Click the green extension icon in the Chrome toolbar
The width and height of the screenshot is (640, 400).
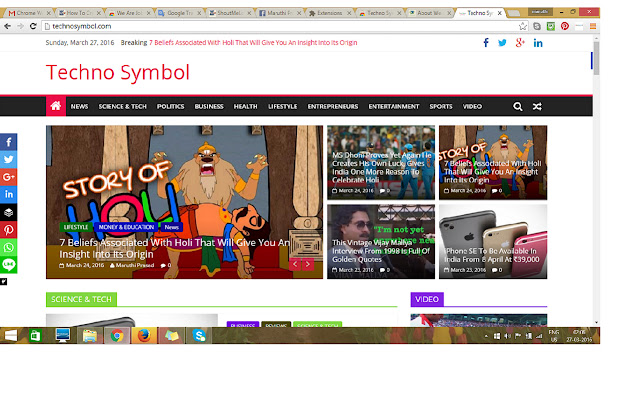click(551, 26)
